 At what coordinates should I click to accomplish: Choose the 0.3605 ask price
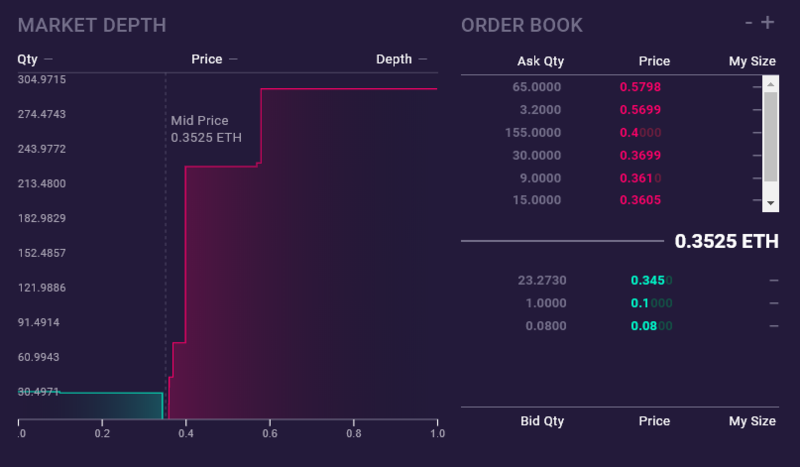click(x=640, y=200)
